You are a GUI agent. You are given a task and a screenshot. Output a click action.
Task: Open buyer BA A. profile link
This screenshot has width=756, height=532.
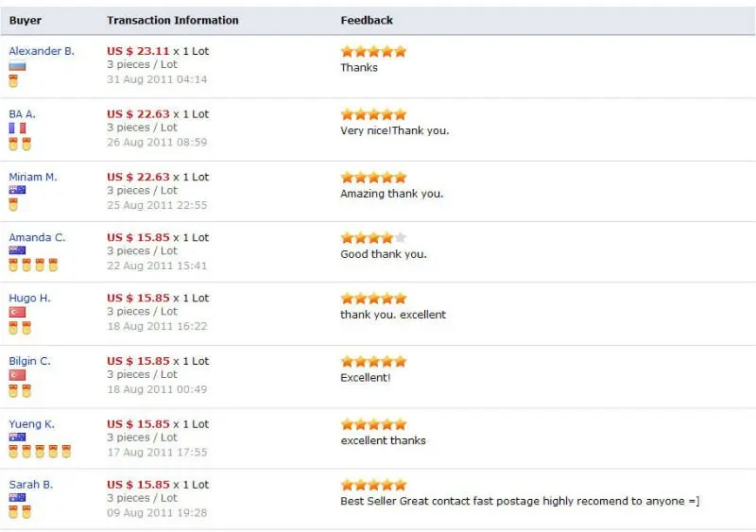point(22,114)
